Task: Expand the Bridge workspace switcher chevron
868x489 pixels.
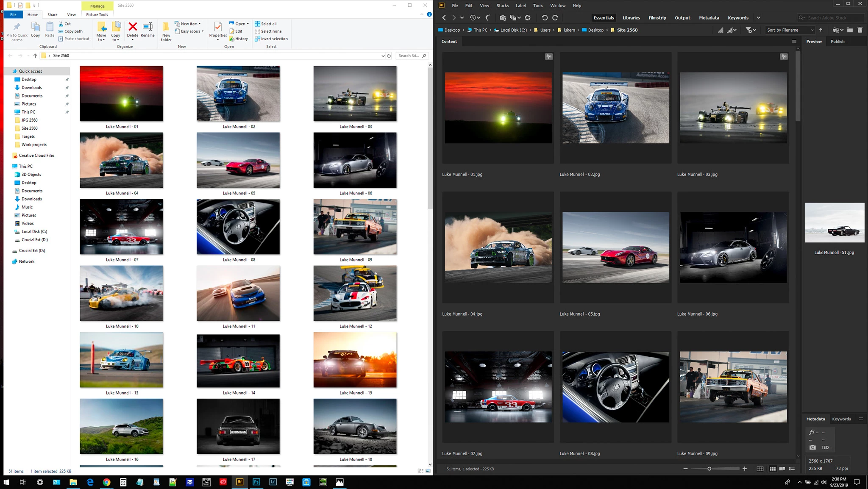Action: pos(758,18)
